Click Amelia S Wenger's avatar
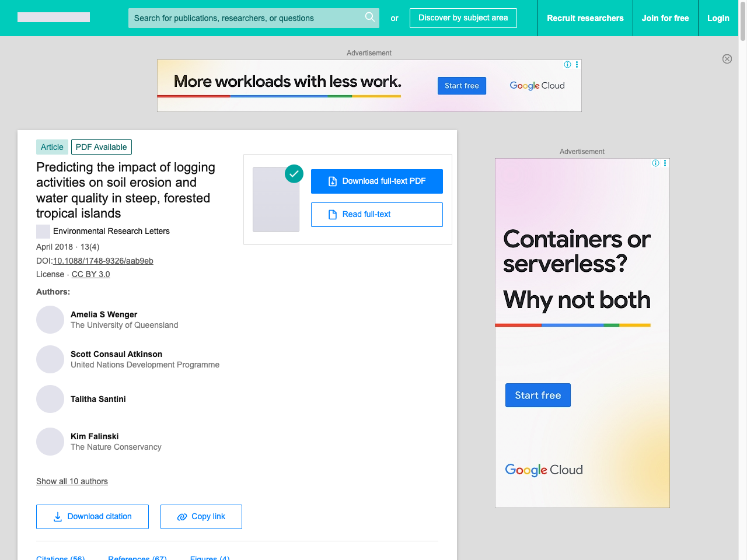The image size is (747, 560). [50, 320]
